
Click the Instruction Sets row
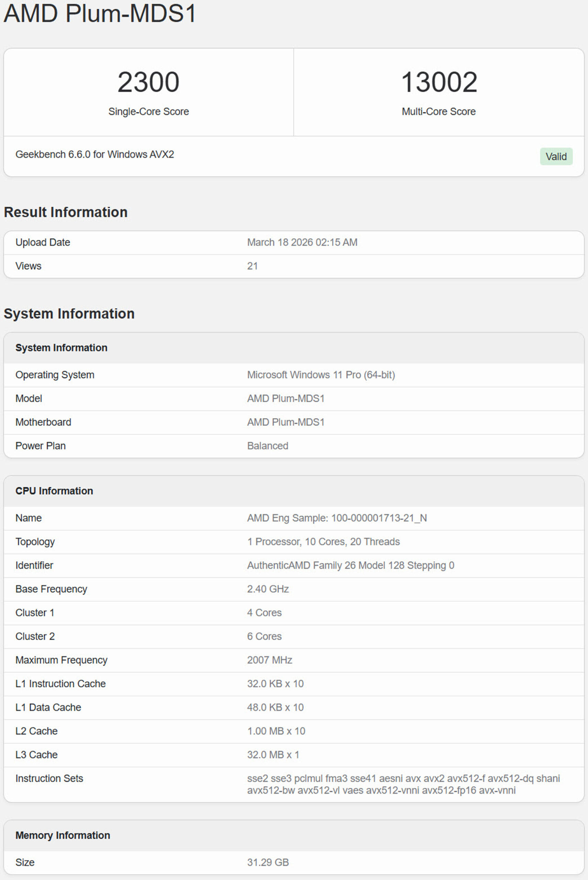tap(49, 778)
